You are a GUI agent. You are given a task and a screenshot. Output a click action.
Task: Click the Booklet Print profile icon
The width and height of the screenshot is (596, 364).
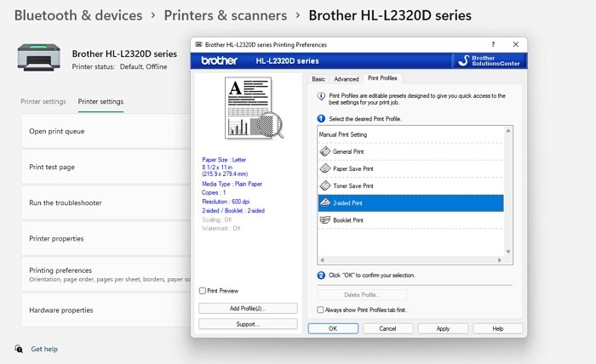pyautogui.click(x=325, y=219)
